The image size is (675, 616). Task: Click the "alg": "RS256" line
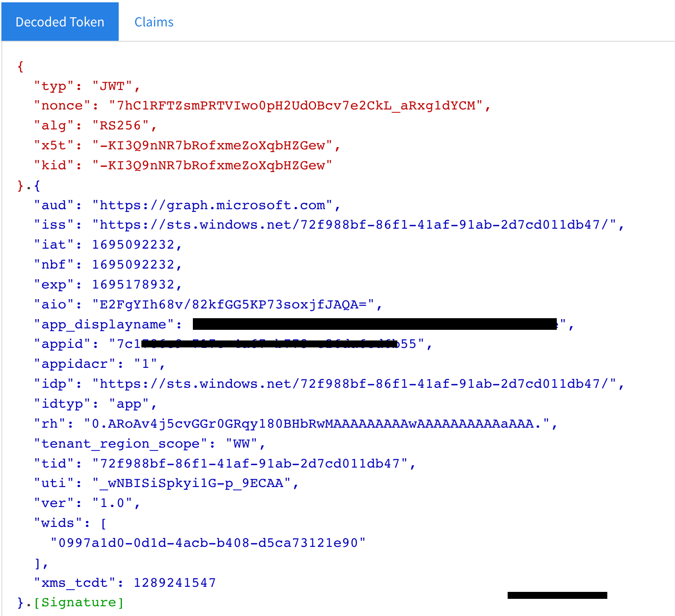[96, 126]
